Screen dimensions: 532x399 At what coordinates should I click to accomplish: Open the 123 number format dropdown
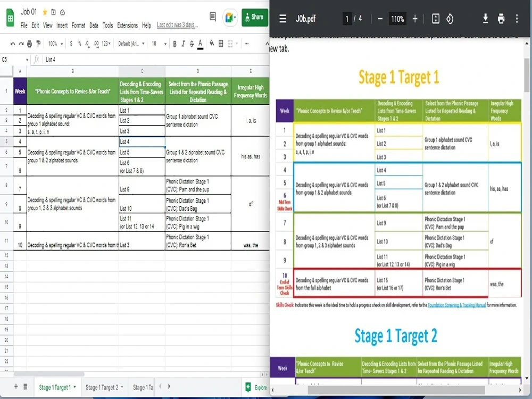click(106, 44)
